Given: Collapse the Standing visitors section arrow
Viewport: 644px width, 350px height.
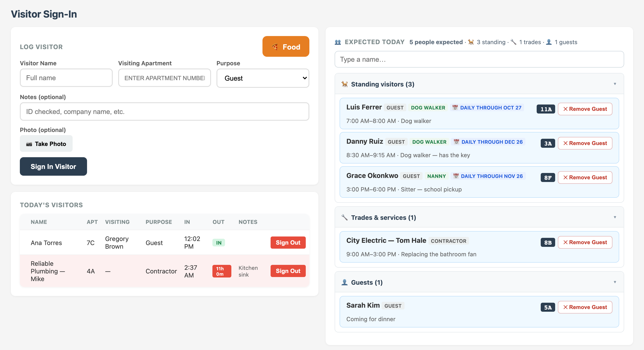Looking at the screenshot, I should tap(615, 84).
